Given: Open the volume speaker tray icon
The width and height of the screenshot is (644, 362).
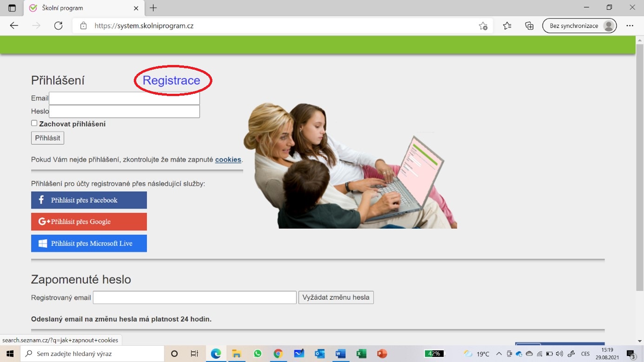Looking at the screenshot, I should tap(560, 354).
